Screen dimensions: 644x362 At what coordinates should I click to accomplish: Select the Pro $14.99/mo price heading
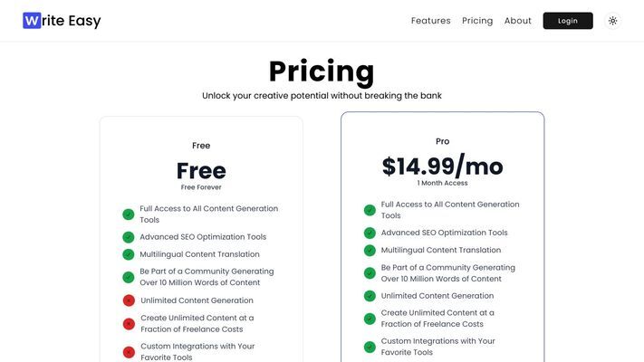tap(442, 166)
